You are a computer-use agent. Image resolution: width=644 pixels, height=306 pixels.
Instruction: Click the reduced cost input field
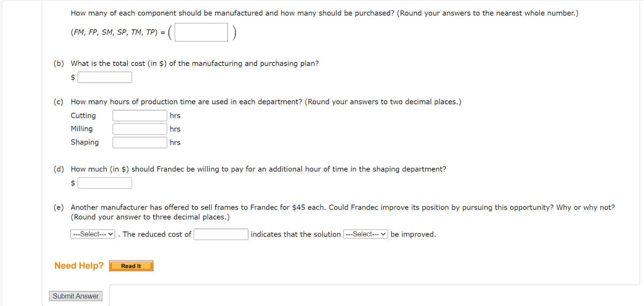220,234
